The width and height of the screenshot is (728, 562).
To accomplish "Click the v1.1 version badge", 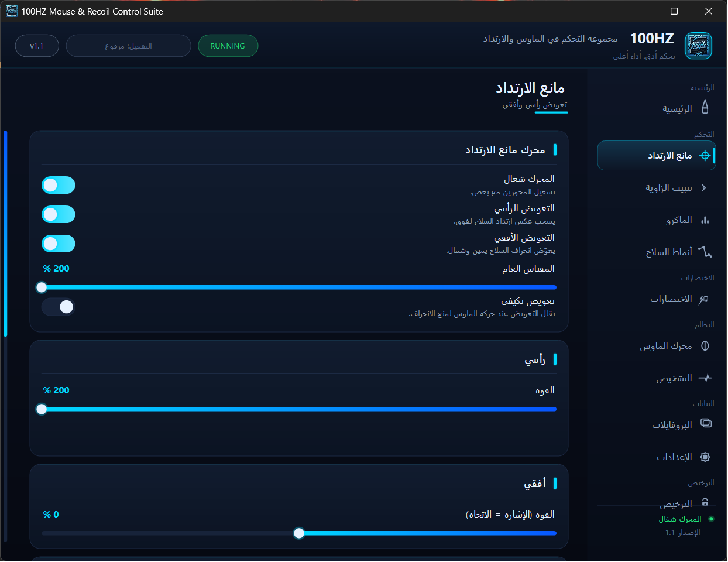I will [x=37, y=46].
